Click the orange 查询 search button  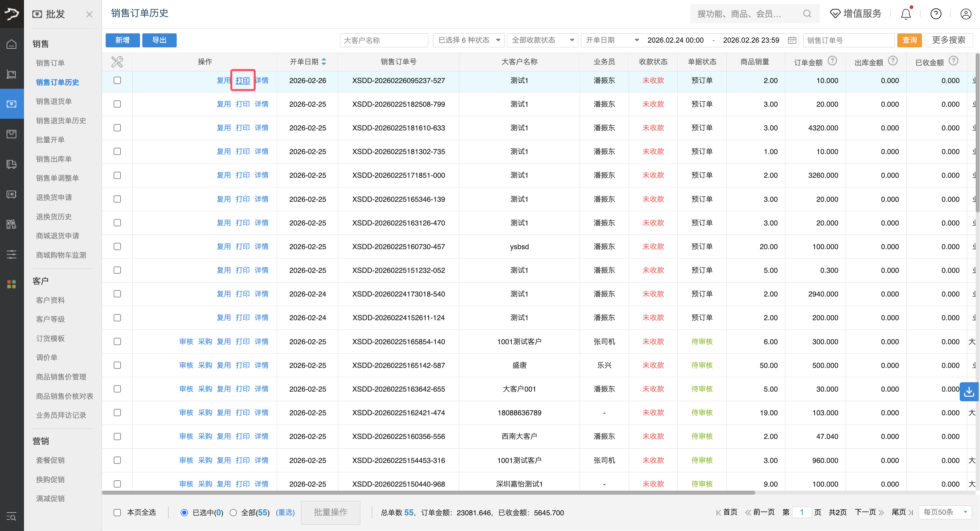pos(910,40)
